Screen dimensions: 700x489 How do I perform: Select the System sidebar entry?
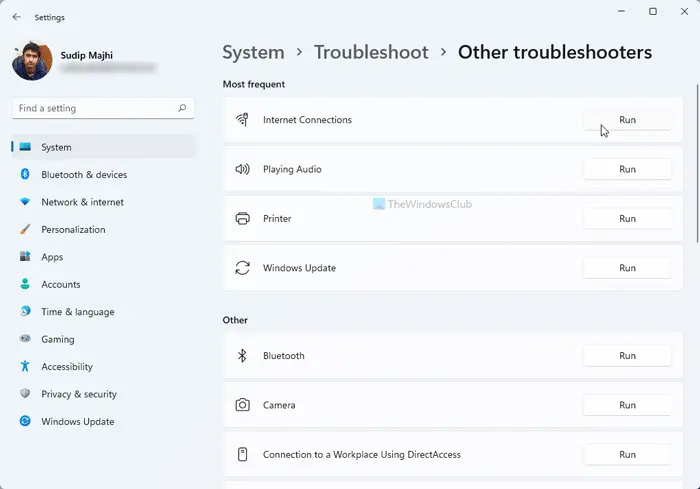[104, 147]
